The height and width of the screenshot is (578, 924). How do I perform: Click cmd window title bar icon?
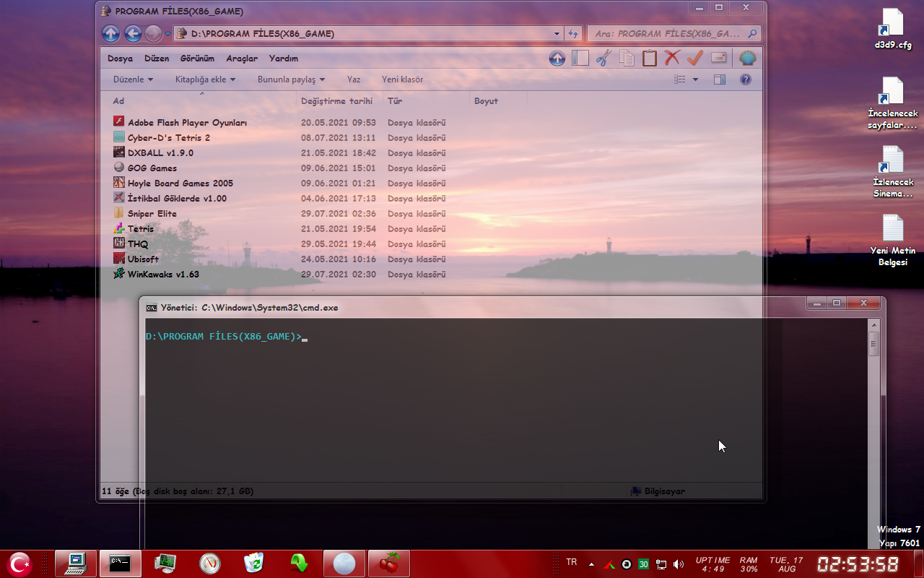click(x=152, y=308)
